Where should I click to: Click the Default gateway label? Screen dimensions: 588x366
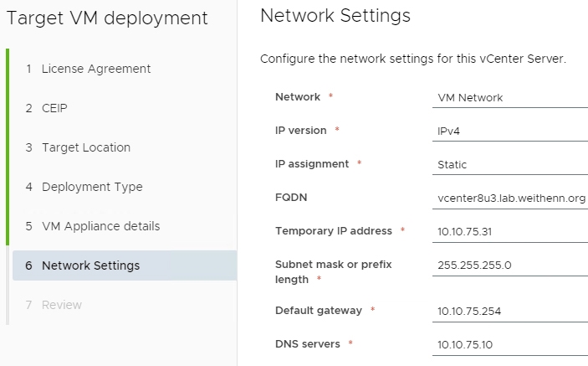click(x=319, y=311)
